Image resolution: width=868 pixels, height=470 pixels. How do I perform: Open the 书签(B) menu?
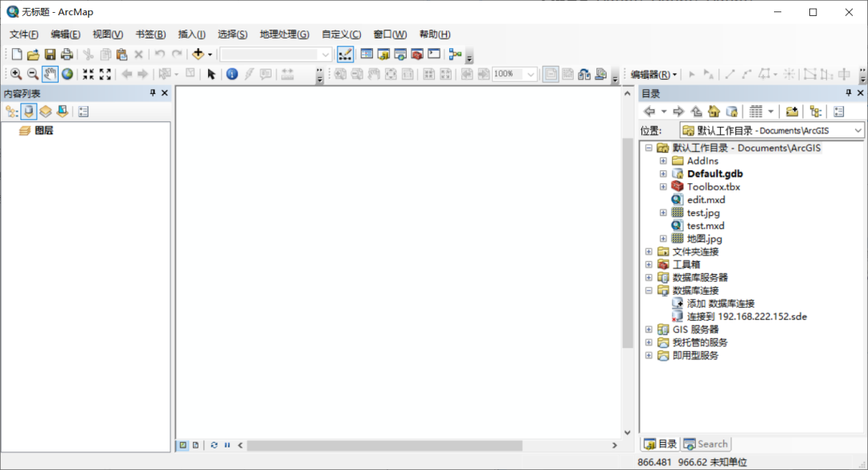click(x=150, y=35)
